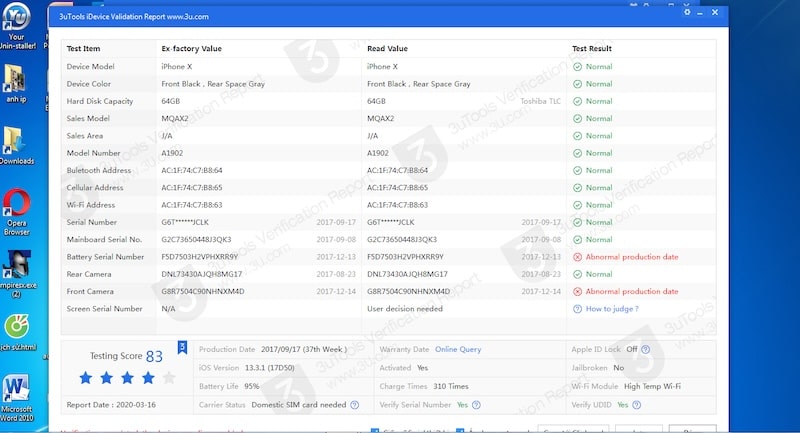Click the read value Serial Number 'G6T******JCLK'

390,222
